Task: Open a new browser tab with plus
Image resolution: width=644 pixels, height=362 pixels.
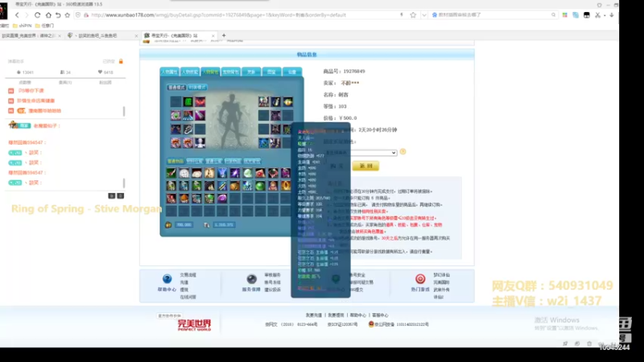Action: pyautogui.click(x=224, y=35)
